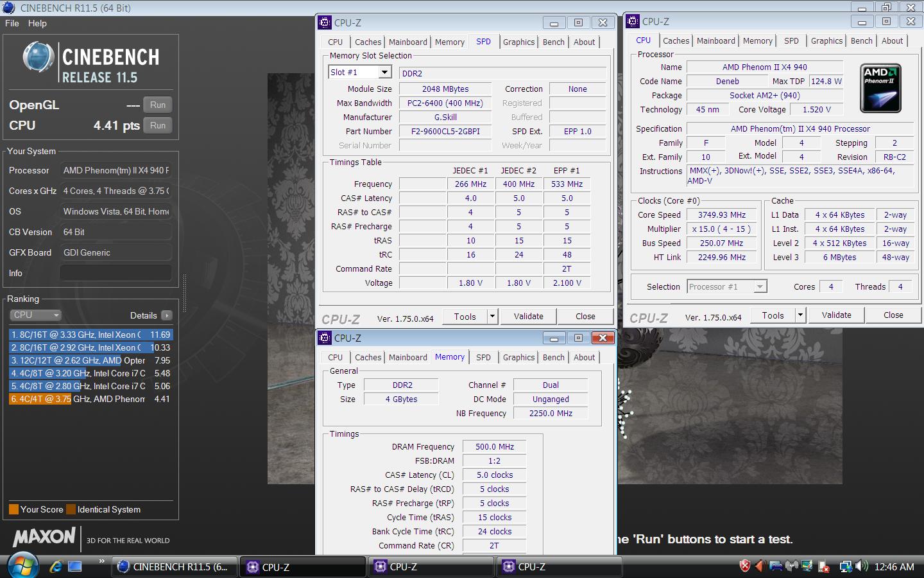Select ranking row 4C/8T @ 3.20 GHz Intel Core i7
The width and height of the screenshot is (924, 578).
[91, 373]
